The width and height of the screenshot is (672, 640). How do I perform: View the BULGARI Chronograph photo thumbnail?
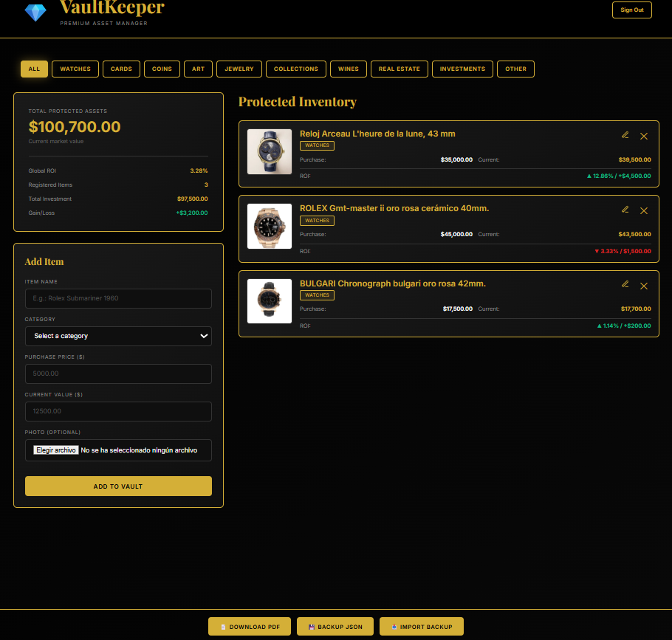click(x=270, y=301)
